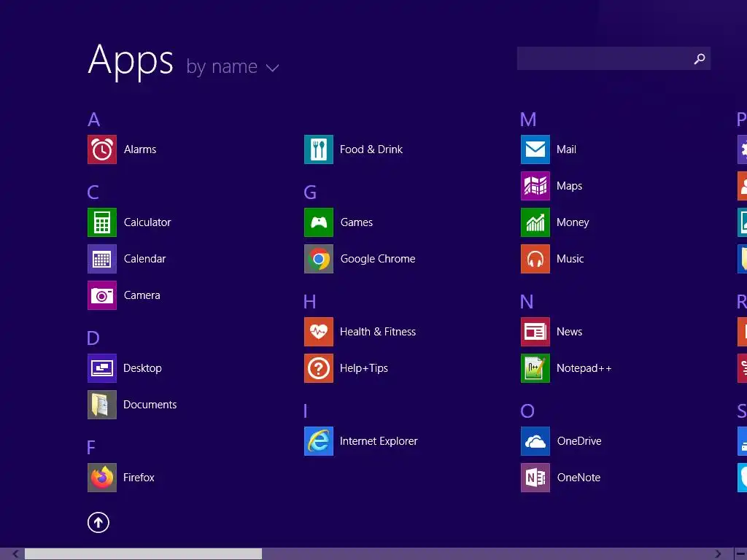Open the Desktop tile icon
Image resolution: width=747 pixels, height=560 pixels.
pos(102,368)
